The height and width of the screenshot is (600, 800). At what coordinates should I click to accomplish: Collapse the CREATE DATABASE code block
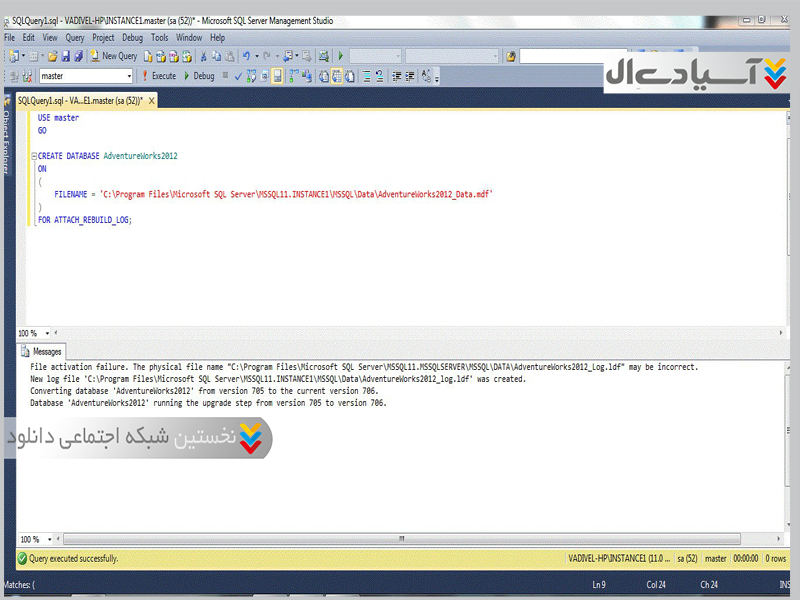34,156
